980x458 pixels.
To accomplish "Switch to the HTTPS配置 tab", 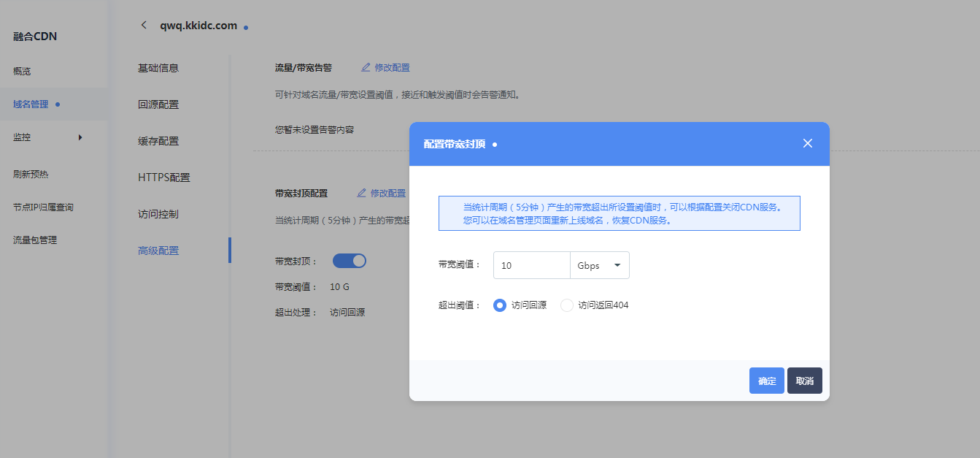I will (x=163, y=178).
